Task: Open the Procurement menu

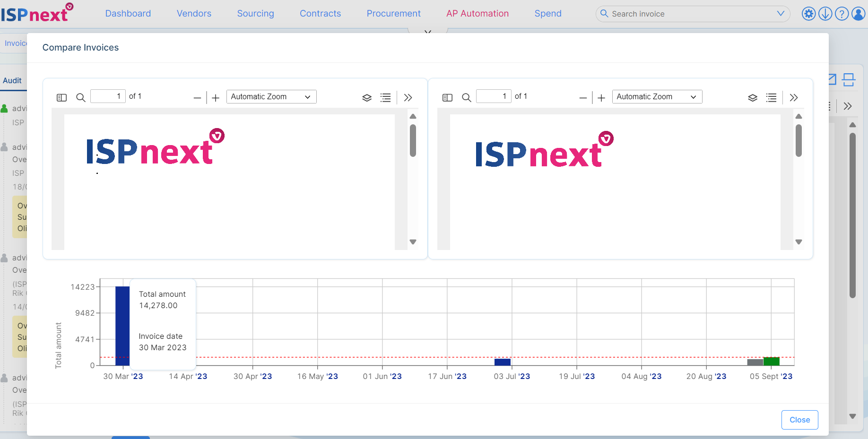Action: pyautogui.click(x=394, y=14)
